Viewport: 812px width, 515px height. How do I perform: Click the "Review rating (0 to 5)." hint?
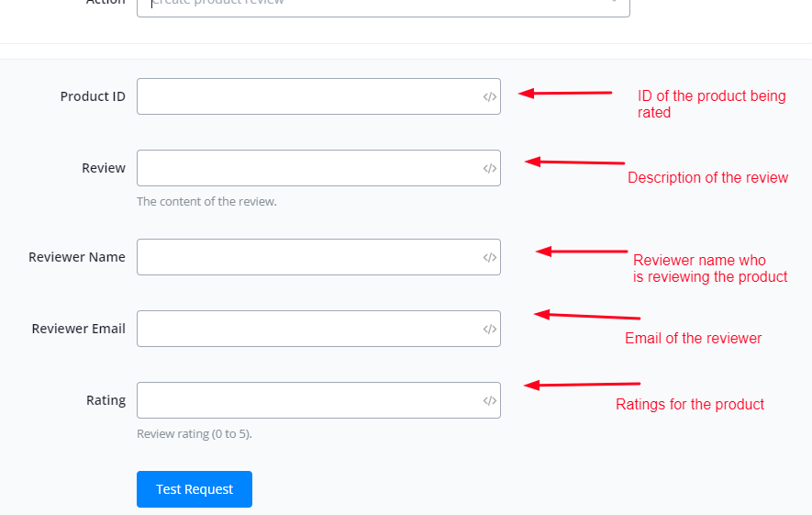pyautogui.click(x=195, y=434)
